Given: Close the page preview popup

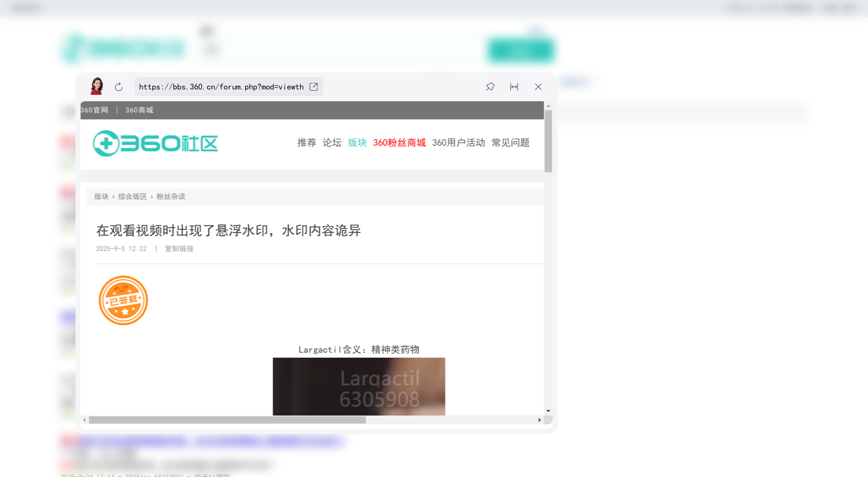Looking at the screenshot, I should tap(538, 87).
